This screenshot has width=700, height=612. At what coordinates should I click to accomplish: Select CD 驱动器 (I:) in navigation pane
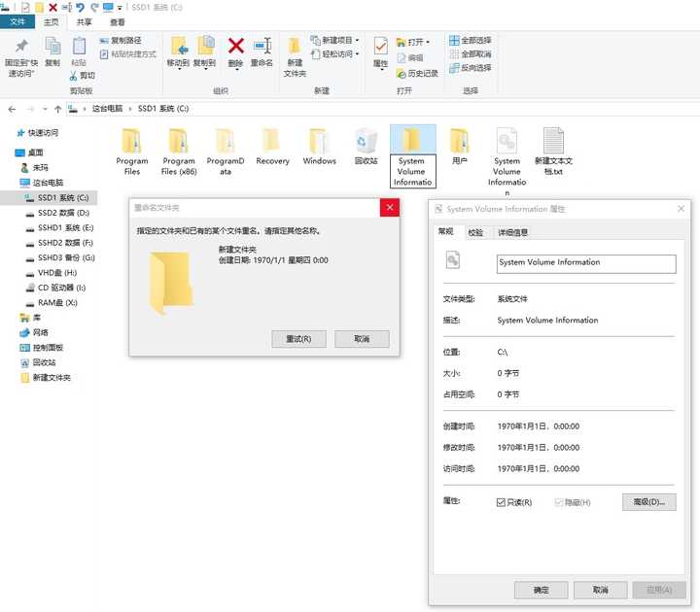click(x=55, y=288)
